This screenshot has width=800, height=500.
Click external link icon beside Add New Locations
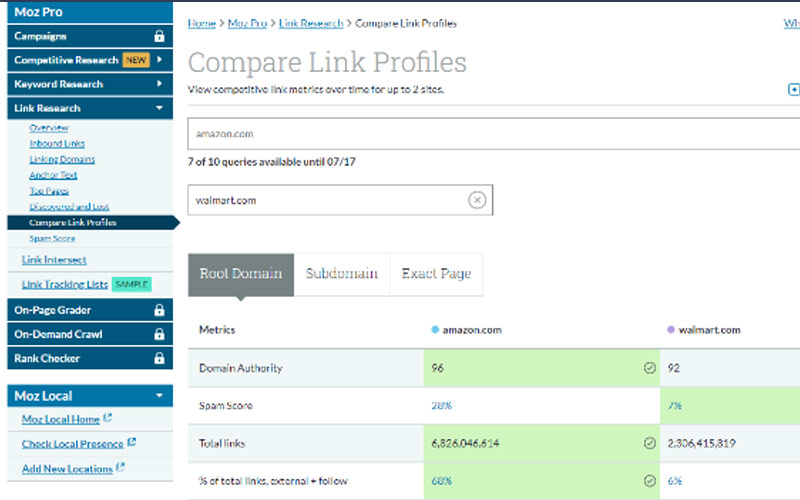(x=120, y=467)
